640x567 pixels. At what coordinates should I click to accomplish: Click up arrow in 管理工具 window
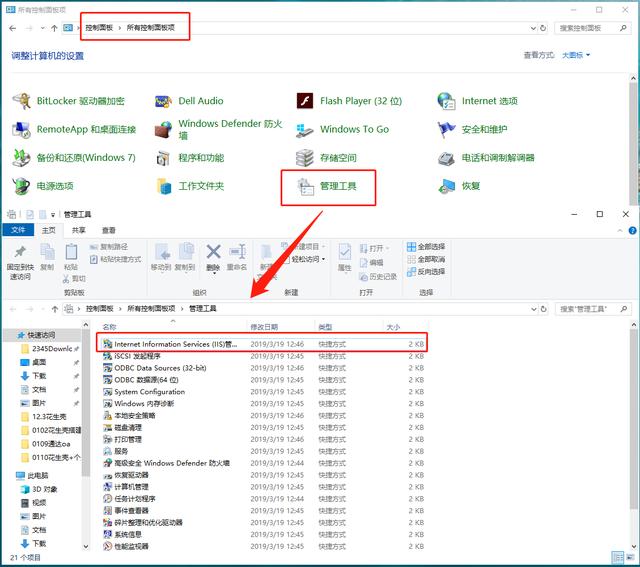pos(55,309)
